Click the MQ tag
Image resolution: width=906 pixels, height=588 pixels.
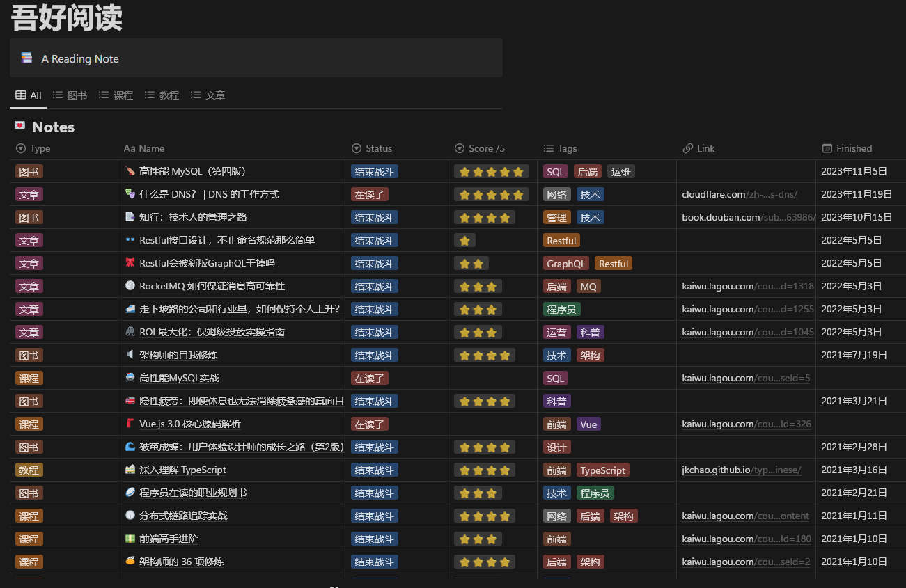click(x=588, y=286)
